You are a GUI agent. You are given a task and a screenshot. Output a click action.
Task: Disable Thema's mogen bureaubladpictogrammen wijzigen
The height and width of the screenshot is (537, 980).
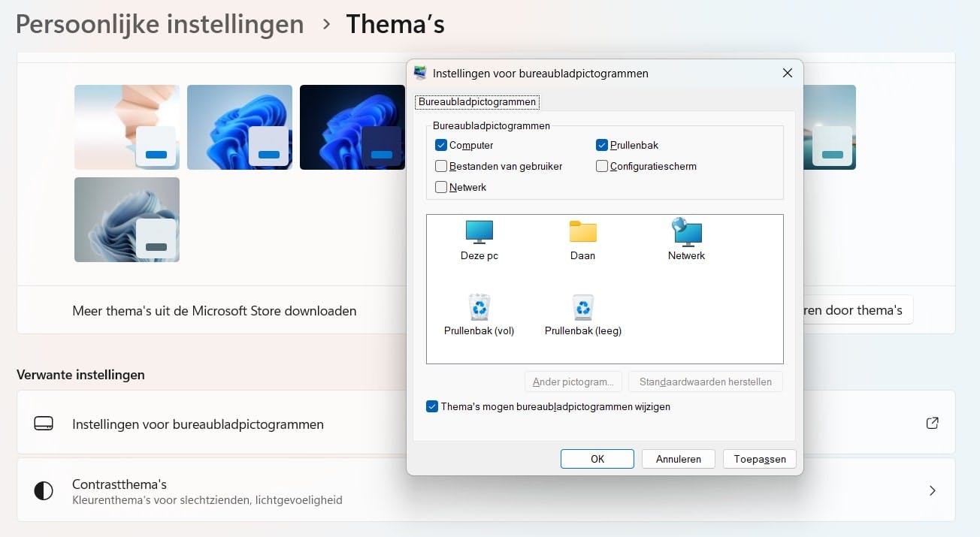[432, 406]
